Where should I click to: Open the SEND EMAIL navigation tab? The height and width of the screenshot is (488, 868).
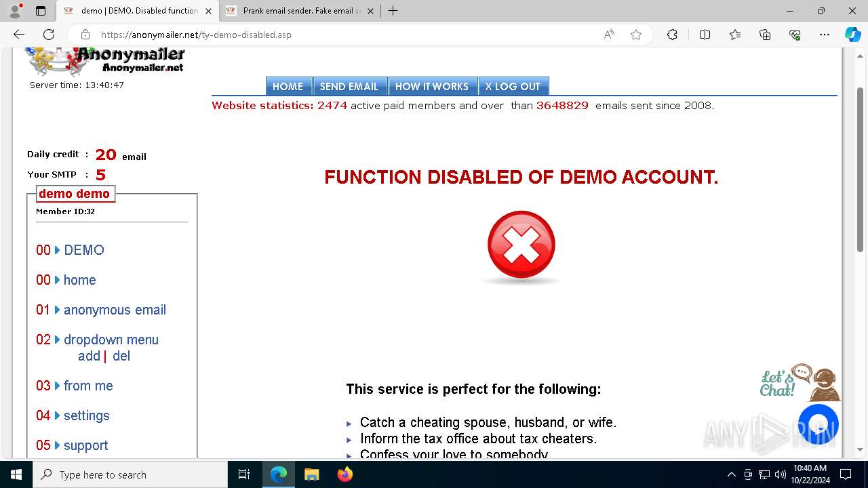pyautogui.click(x=349, y=86)
